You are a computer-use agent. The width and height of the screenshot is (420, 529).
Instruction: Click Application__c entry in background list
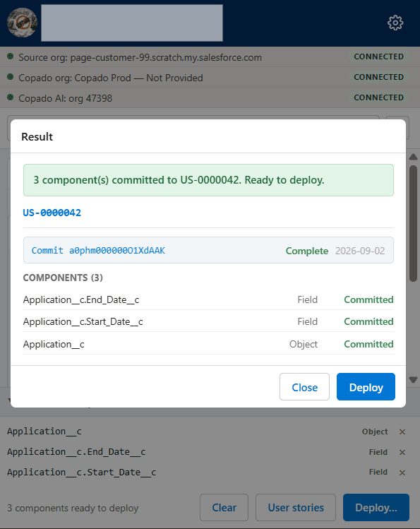(x=44, y=432)
